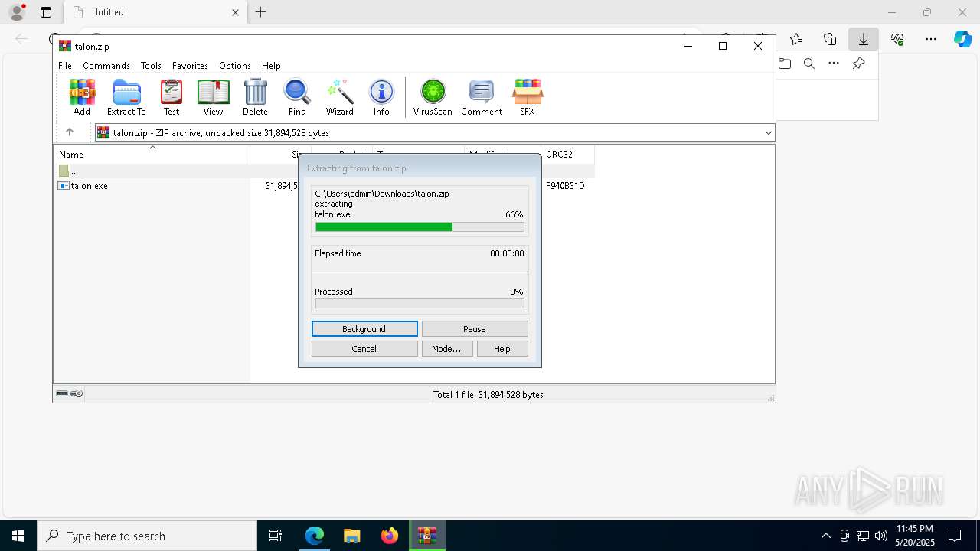The image size is (980, 551).
Task: Pause the extraction
Action: coord(475,329)
